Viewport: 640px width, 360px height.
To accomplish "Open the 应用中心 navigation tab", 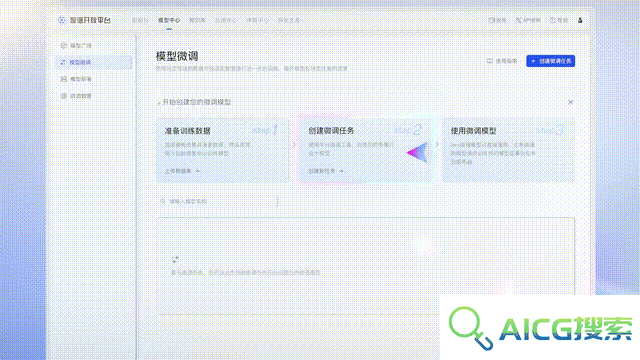I will point(226,20).
